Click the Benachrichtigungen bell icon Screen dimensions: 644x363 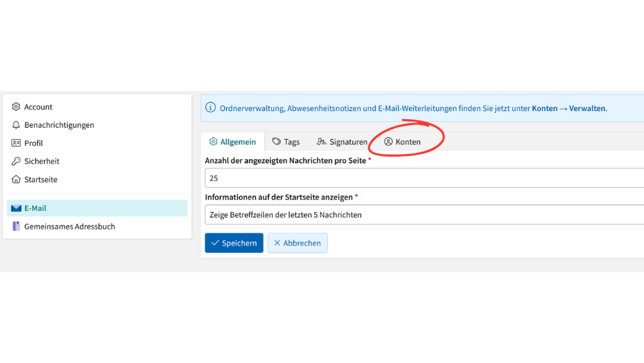click(16, 125)
